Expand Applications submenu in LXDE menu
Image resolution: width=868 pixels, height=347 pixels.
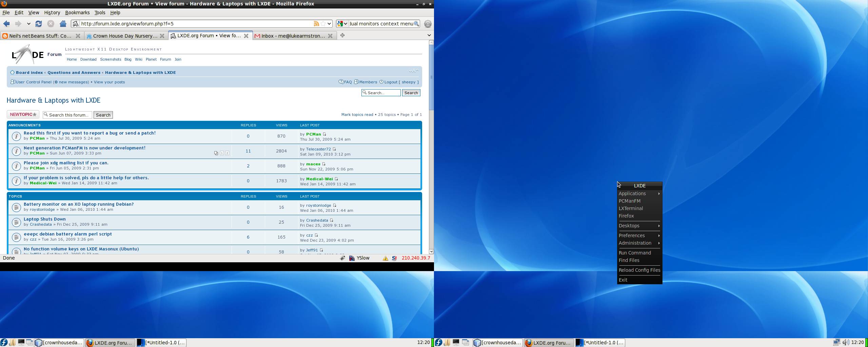point(639,193)
